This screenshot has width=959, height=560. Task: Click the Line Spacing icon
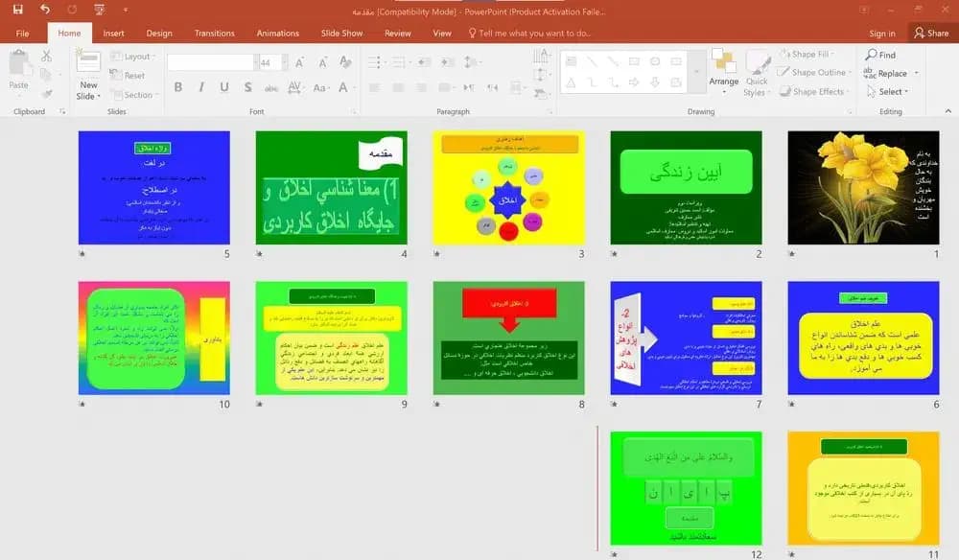tap(472, 62)
